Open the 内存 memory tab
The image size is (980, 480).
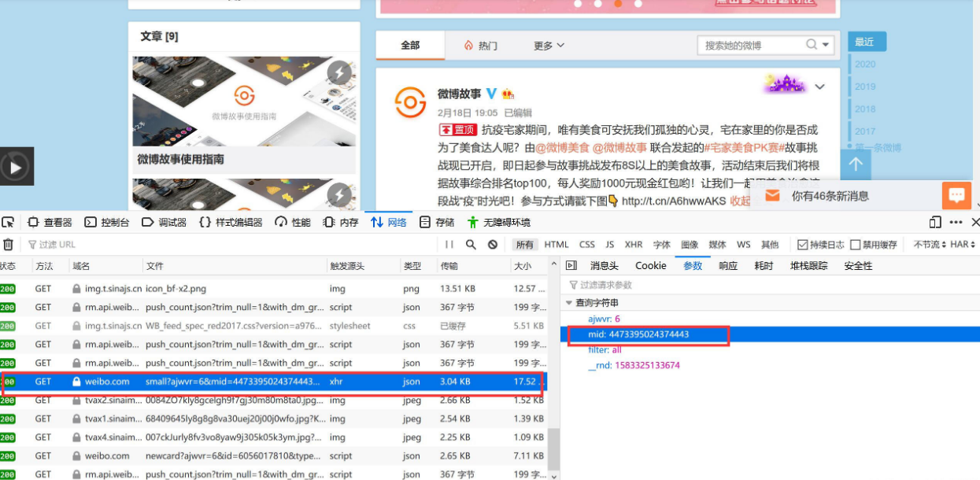pos(341,222)
